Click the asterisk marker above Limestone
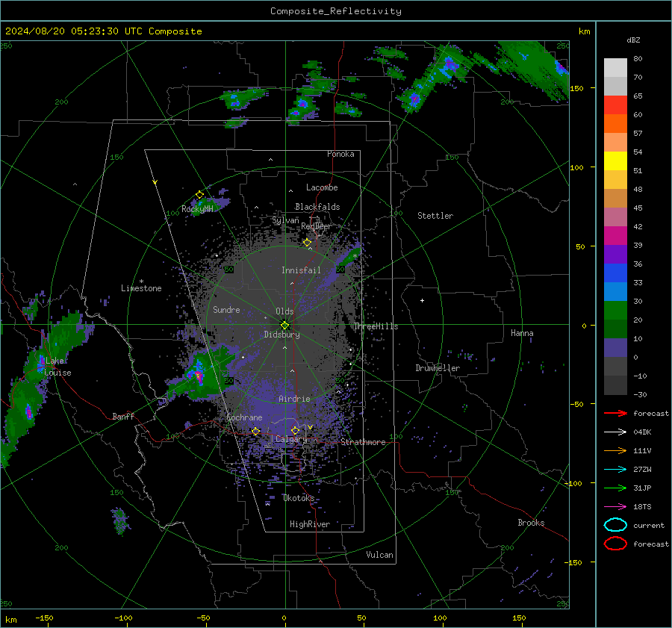 (141, 282)
